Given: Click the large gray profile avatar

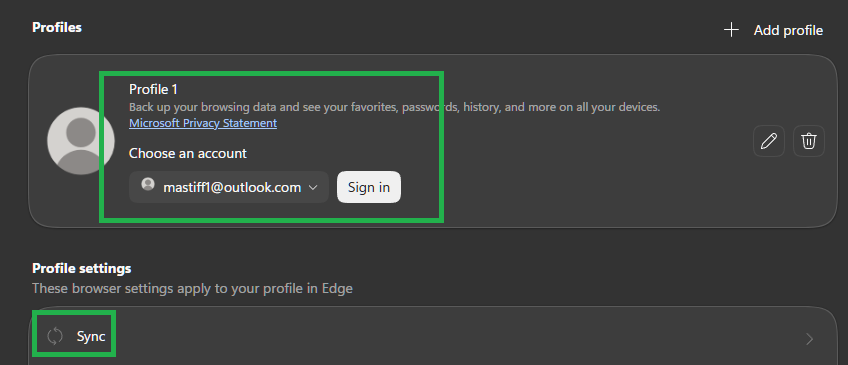Looking at the screenshot, I should [81, 141].
